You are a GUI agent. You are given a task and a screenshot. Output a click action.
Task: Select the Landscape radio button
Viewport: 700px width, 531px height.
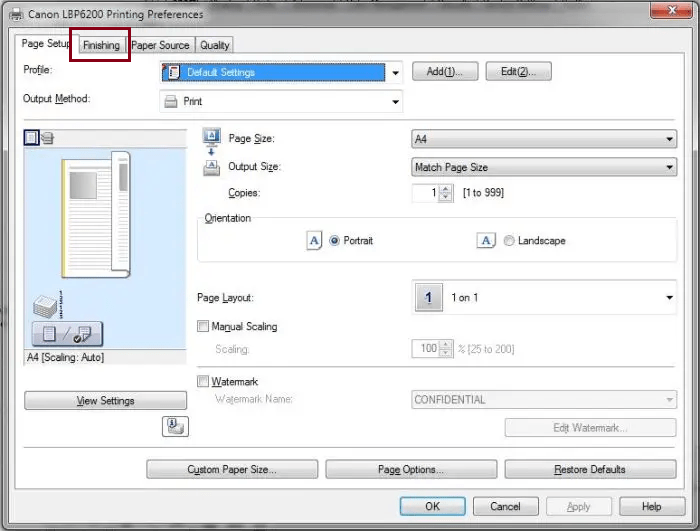click(510, 241)
